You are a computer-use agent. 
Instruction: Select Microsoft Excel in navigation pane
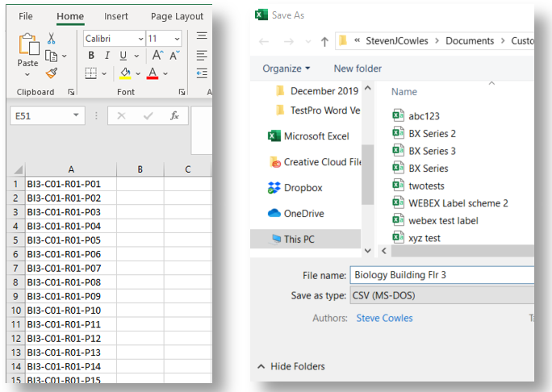[308, 136]
